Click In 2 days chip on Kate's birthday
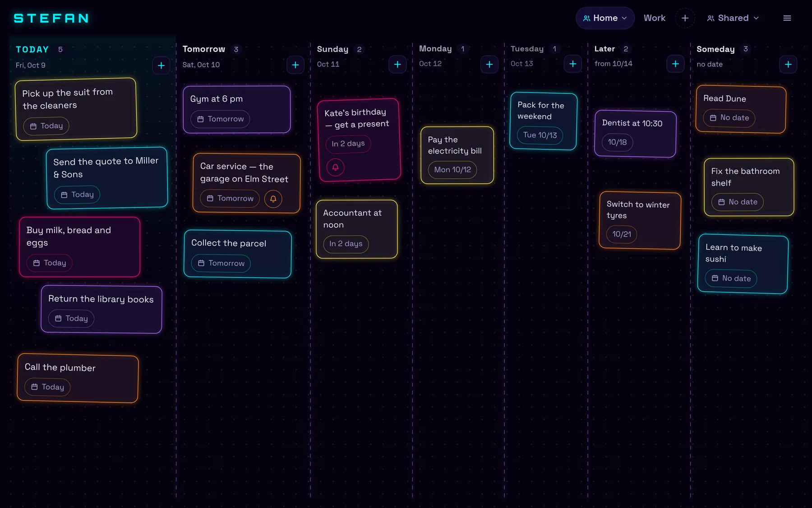Image resolution: width=812 pixels, height=508 pixels. coord(348,144)
